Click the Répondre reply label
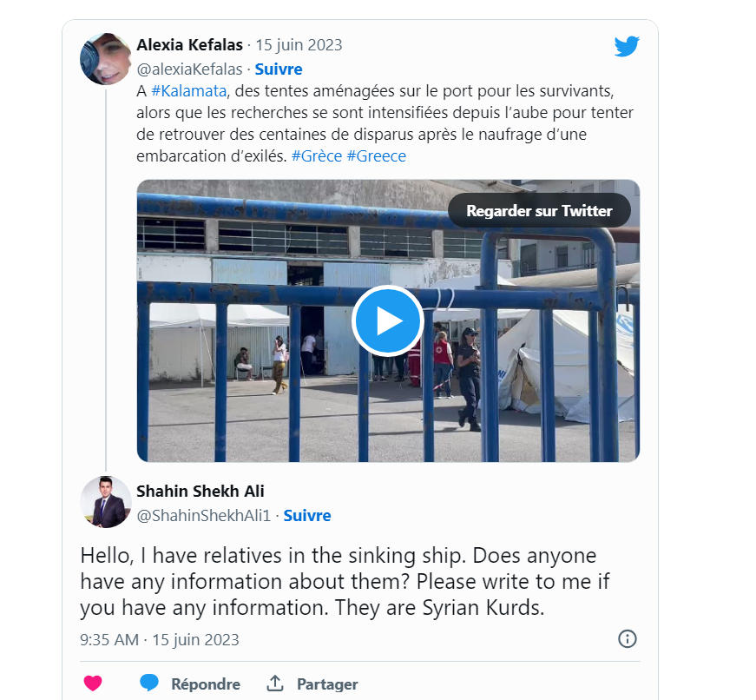The width and height of the screenshot is (756, 700). 206,683
